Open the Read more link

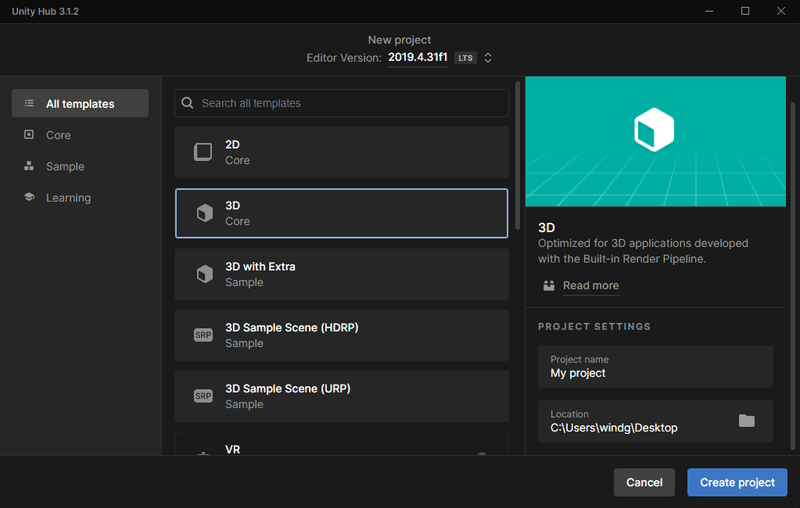pyautogui.click(x=591, y=286)
